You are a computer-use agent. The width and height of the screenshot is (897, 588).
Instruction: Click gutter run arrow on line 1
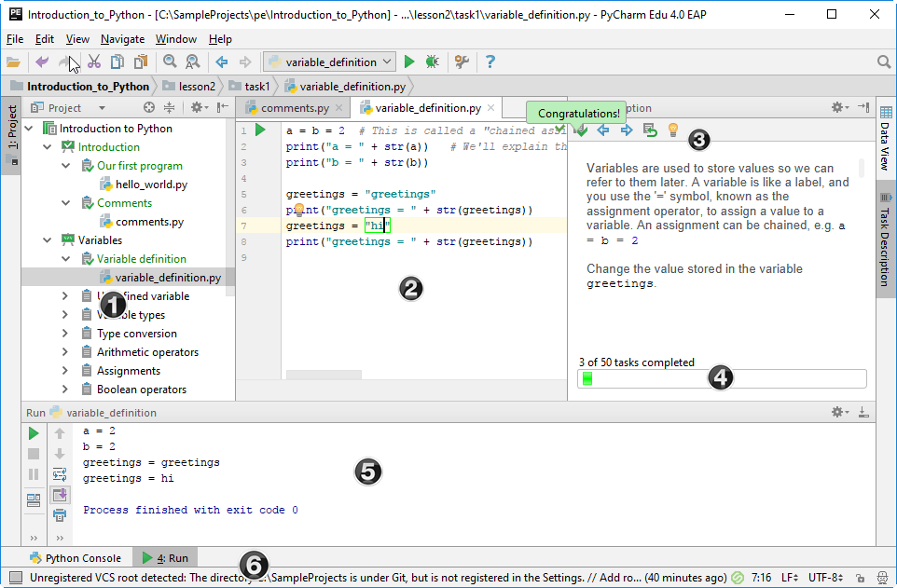(x=260, y=130)
